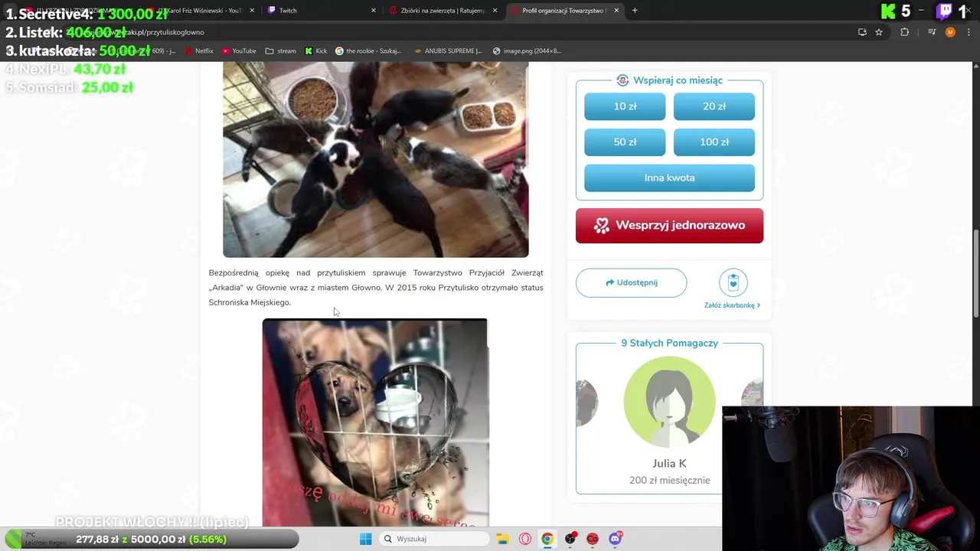Viewport: 980px width, 551px height.
Task: Choose 10 zł monthly support
Action: [x=625, y=106]
